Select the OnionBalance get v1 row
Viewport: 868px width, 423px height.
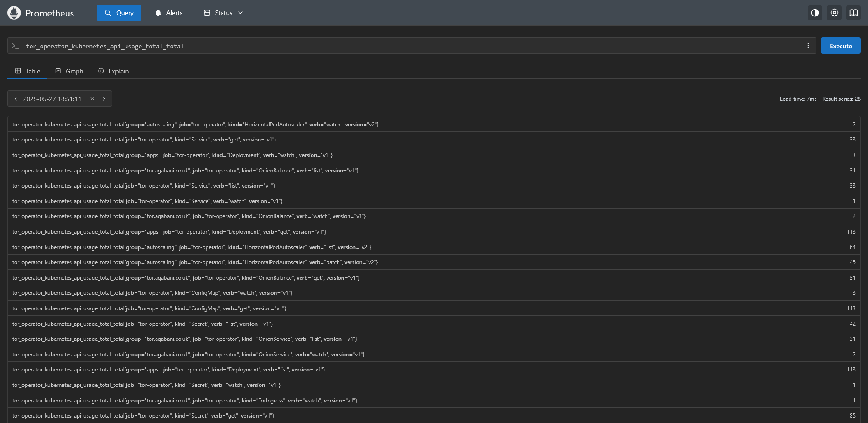pyautogui.click(x=434, y=277)
